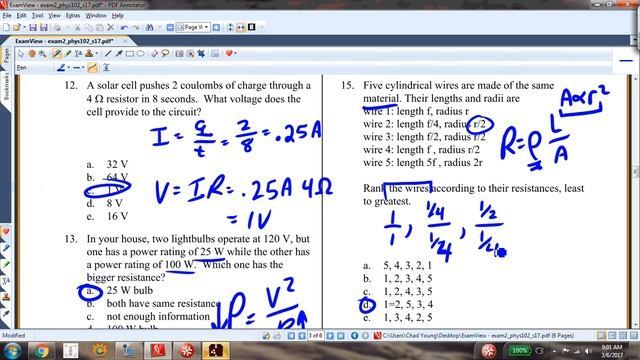Go to the last page
Image resolution: width=640 pixels, height=360 pixels.
340,336
